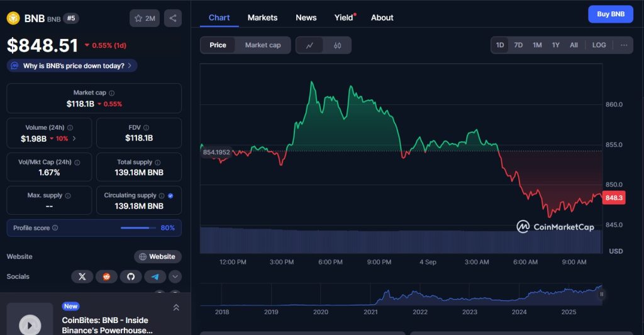Collapse the CoinBites panel chevron

[x=176, y=307]
